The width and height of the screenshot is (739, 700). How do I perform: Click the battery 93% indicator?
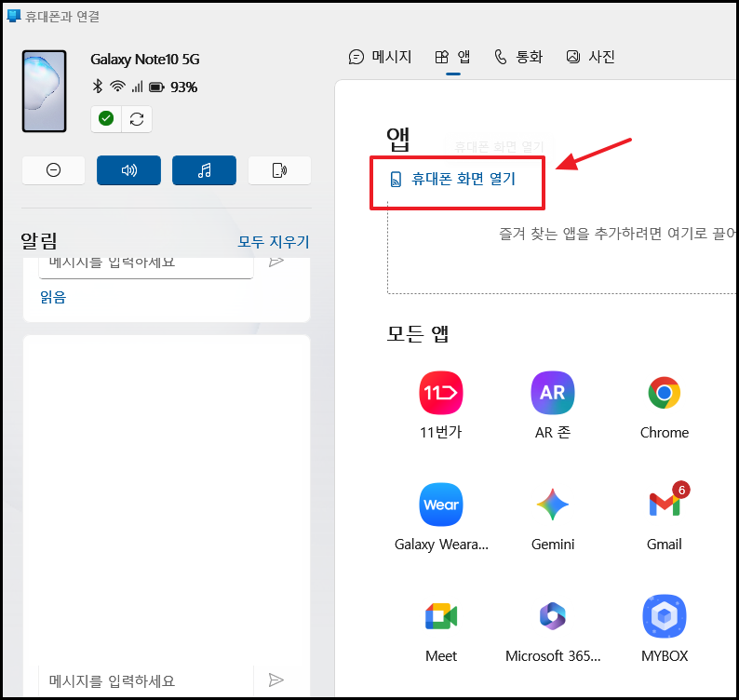point(173,87)
